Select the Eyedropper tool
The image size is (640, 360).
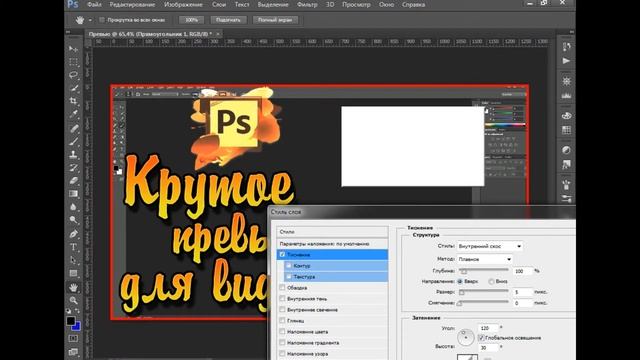73,114
